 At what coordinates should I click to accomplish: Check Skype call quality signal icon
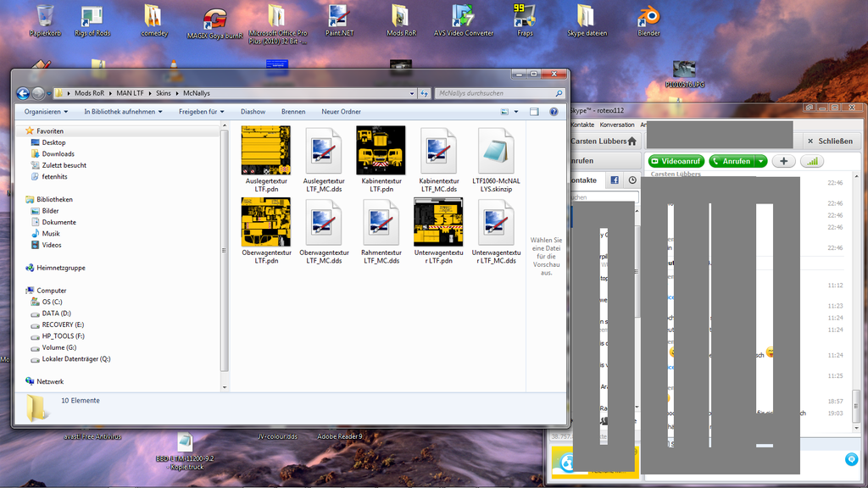tap(811, 162)
